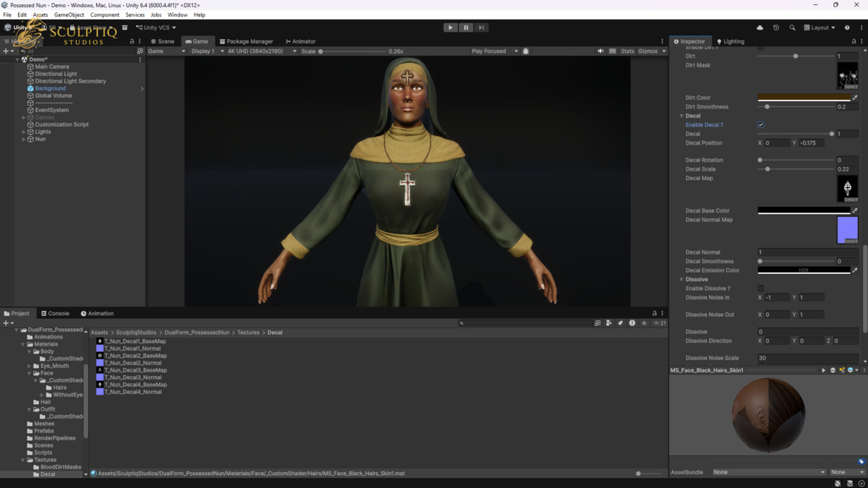Viewport: 868px width, 488px height.
Task: Open the toolbar Help question-mark icon
Action: pos(847,27)
